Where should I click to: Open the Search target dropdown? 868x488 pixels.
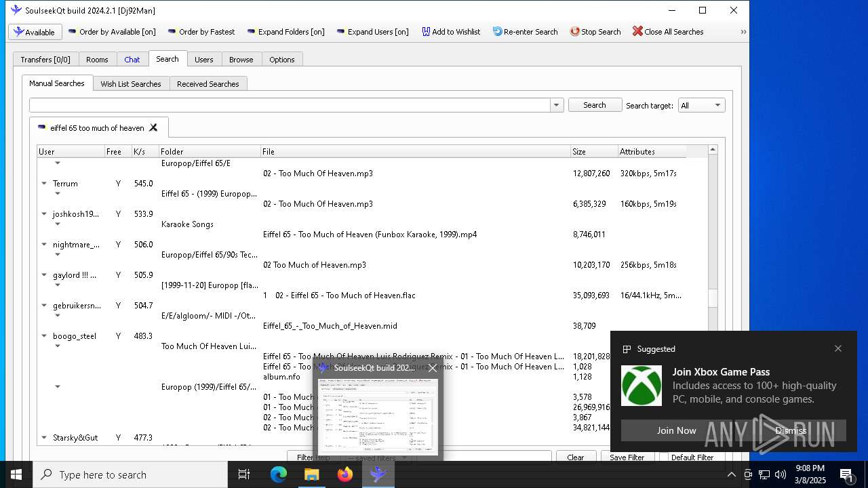[x=701, y=105]
